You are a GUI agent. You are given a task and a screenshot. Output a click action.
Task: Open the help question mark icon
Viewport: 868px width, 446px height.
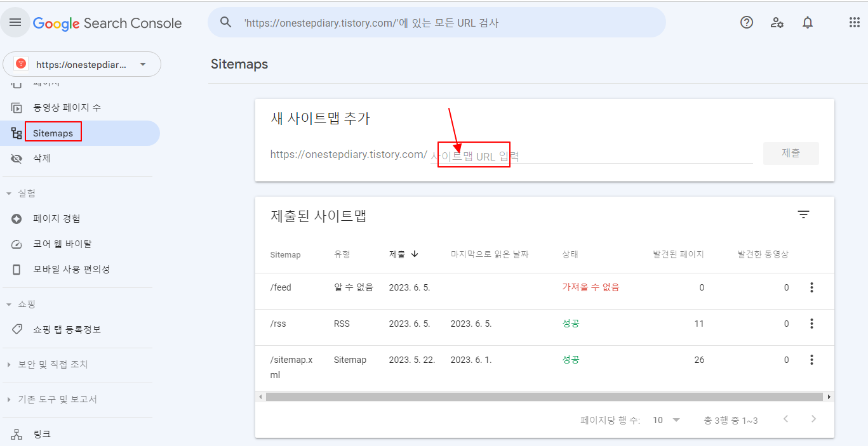747,22
